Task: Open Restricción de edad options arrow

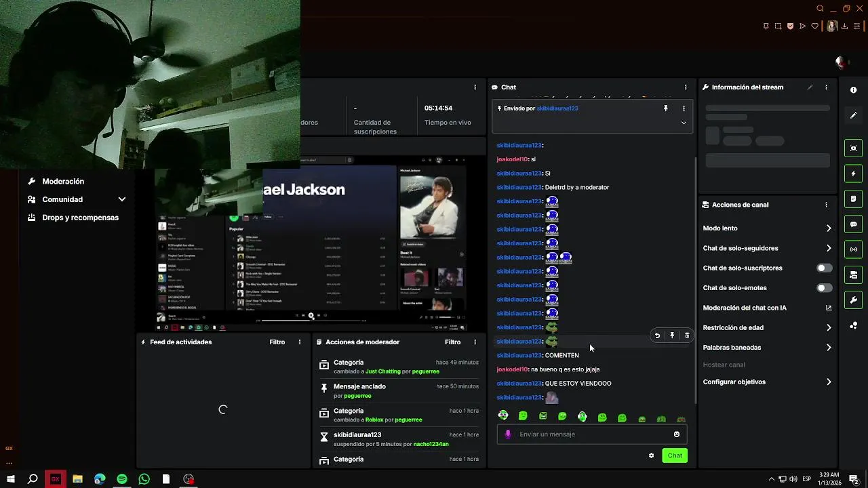Action: pyautogui.click(x=829, y=328)
